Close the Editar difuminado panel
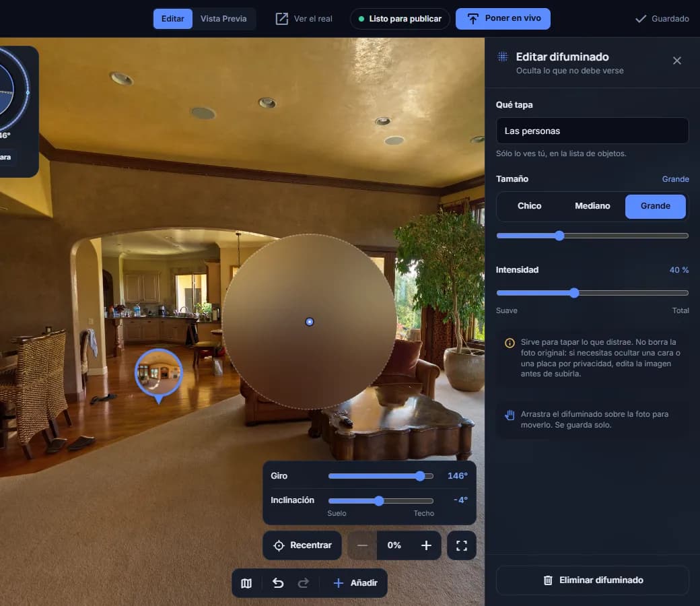Screen dimensions: 700x606 pos(677,61)
